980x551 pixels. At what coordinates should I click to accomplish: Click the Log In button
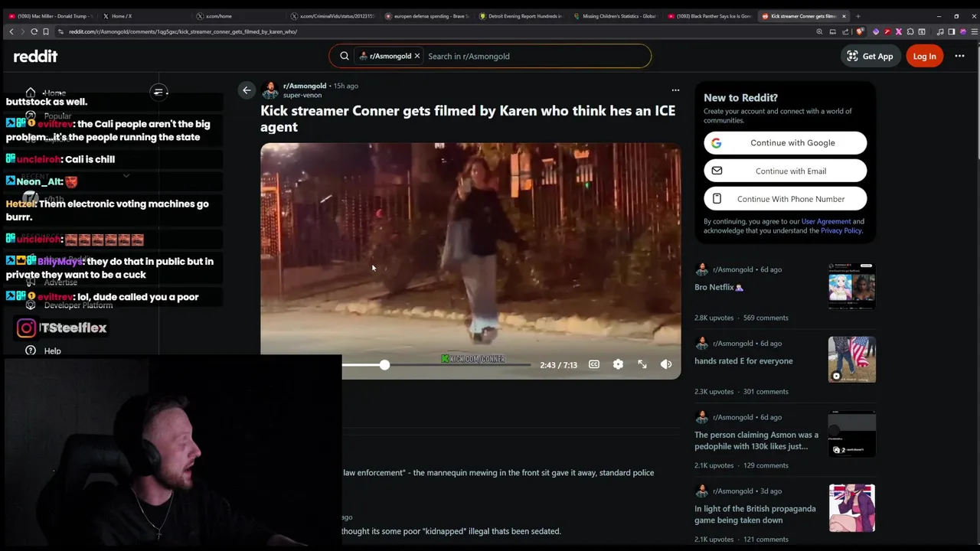click(x=924, y=56)
